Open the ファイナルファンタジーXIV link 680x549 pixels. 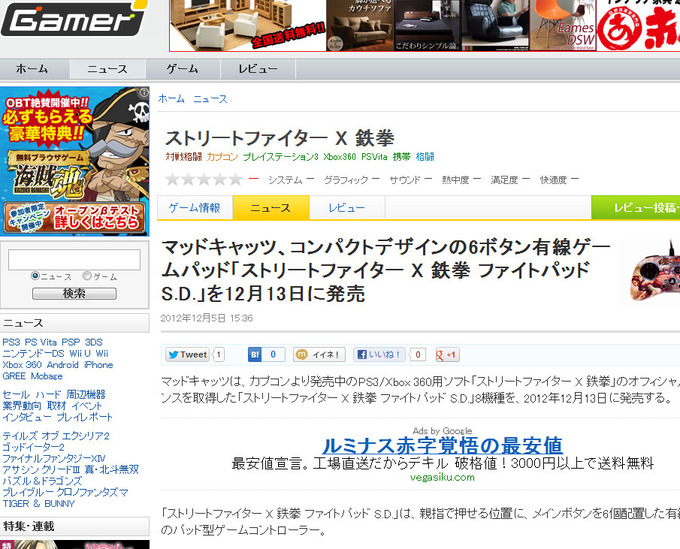[x=54, y=458]
